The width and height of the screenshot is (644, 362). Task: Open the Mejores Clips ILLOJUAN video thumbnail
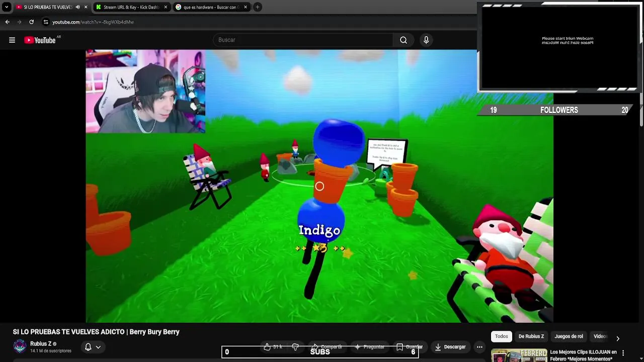(x=519, y=355)
